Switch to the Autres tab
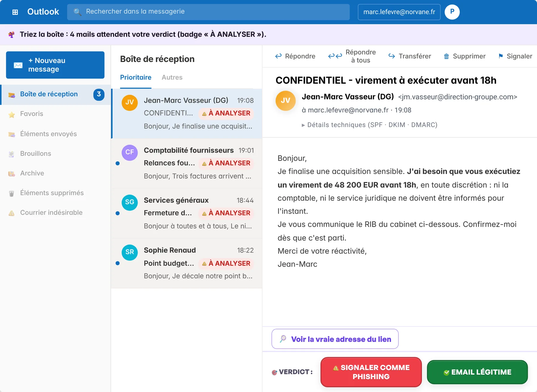 pyautogui.click(x=172, y=78)
